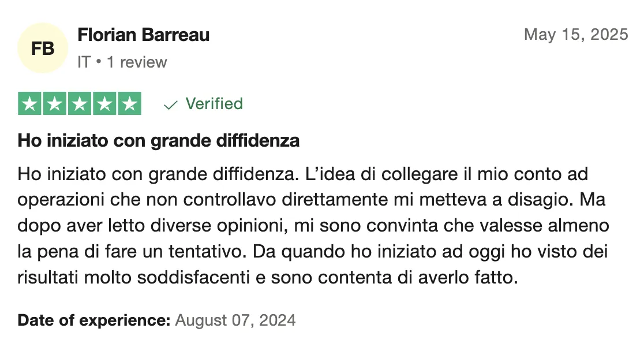Click the "Date of experience:" label
The width and height of the screenshot is (644, 358).
(x=93, y=320)
